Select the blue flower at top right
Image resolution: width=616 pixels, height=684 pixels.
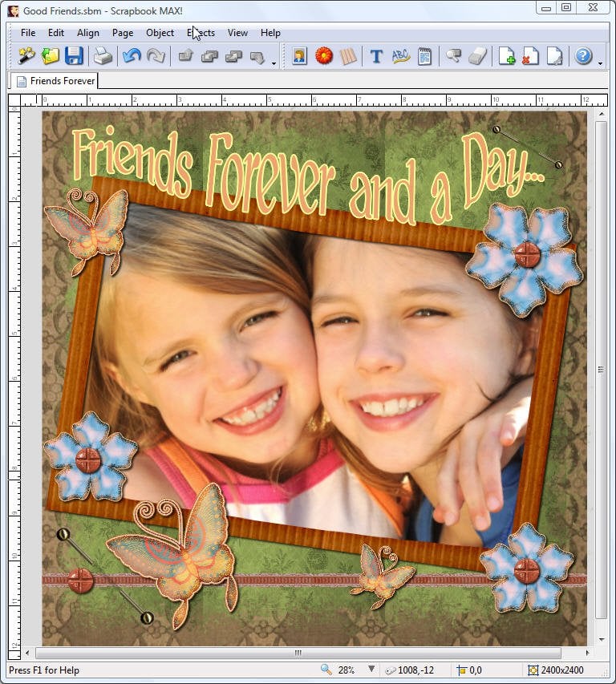pyautogui.click(x=525, y=259)
